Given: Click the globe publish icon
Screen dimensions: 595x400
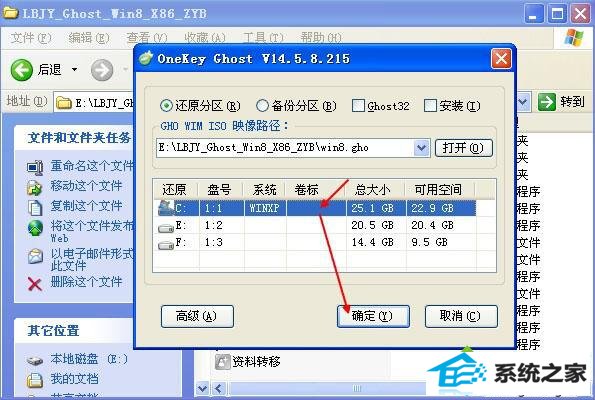Looking at the screenshot, I should pyautogui.click(x=35, y=228).
